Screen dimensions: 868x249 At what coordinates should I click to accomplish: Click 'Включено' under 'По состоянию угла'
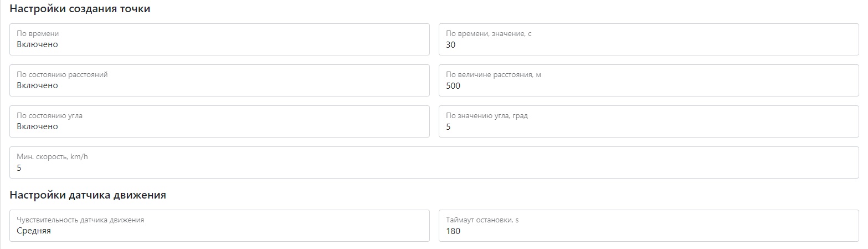coord(37,127)
